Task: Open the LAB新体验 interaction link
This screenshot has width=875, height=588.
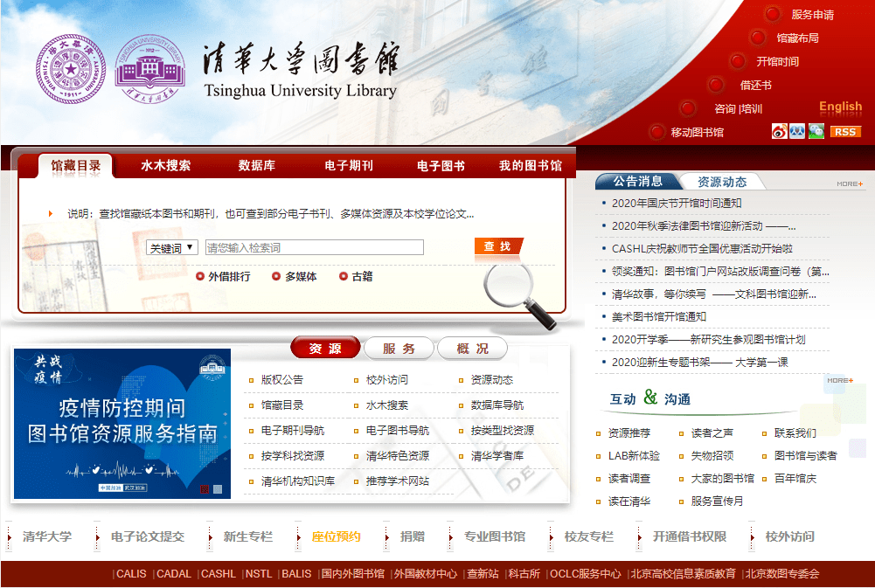Action: click(x=634, y=456)
